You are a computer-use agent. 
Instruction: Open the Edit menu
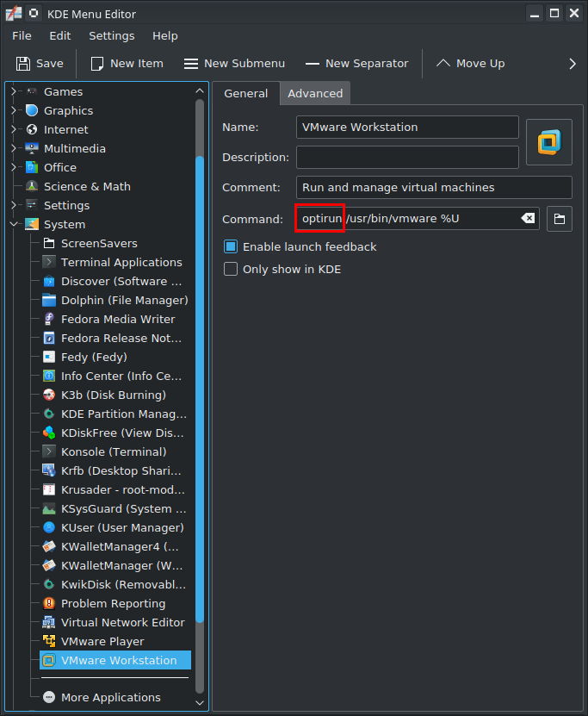[59, 35]
